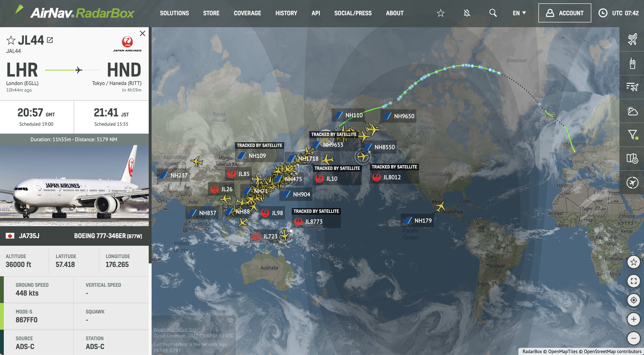Hide the weather forecast overlay eye icon
The height and width of the screenshot is (355, 644).
pyautogui.click(x=230, y=320)
